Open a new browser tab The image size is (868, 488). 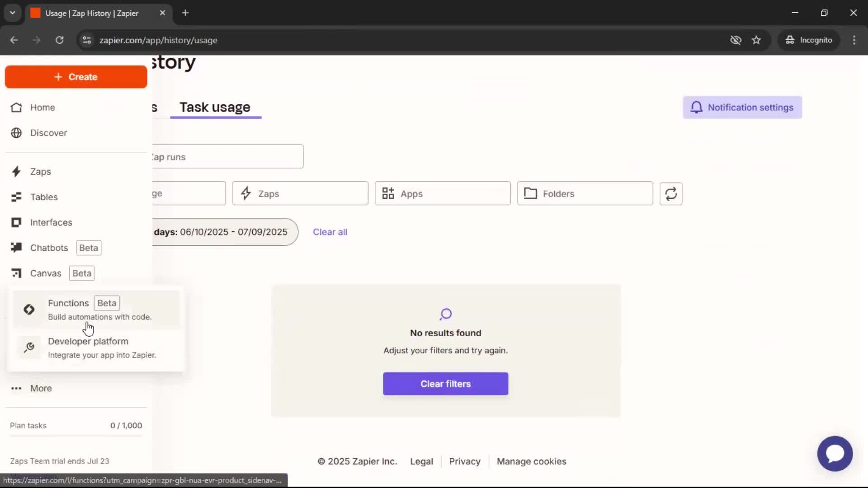(x=185, y=13)
